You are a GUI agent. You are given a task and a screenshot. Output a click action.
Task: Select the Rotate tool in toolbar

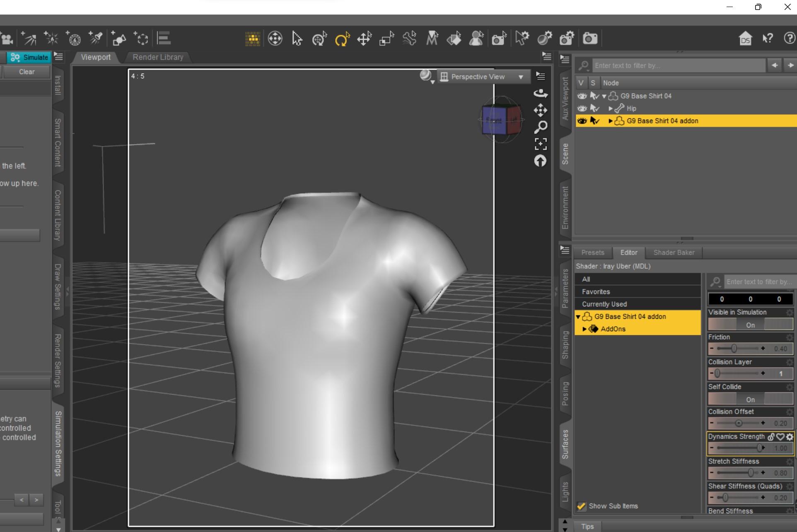click(x=342, y=39)
